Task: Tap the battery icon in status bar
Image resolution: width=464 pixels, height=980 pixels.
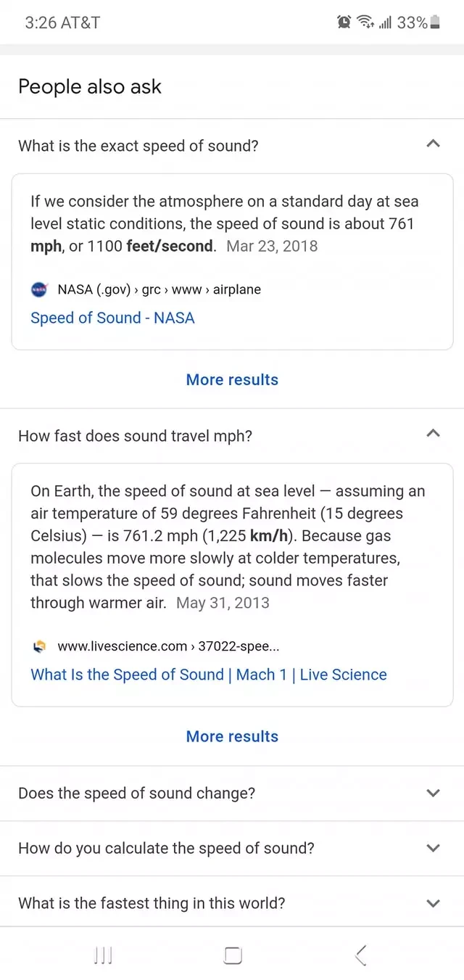Action: click(435, 23)
